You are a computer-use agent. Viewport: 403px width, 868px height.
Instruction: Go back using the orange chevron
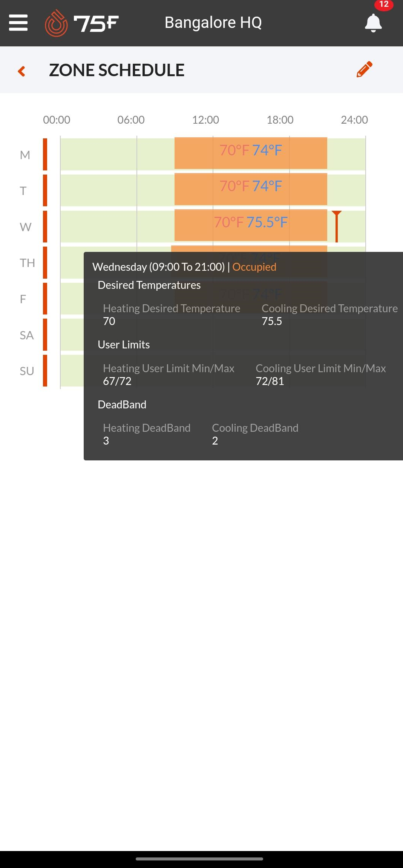click(21, 71)
